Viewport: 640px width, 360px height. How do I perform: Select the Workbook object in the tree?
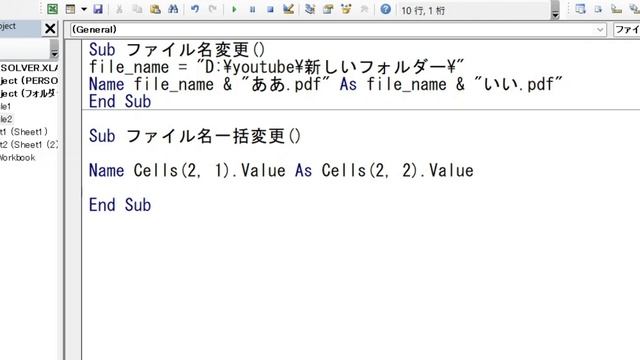point(18,158)
